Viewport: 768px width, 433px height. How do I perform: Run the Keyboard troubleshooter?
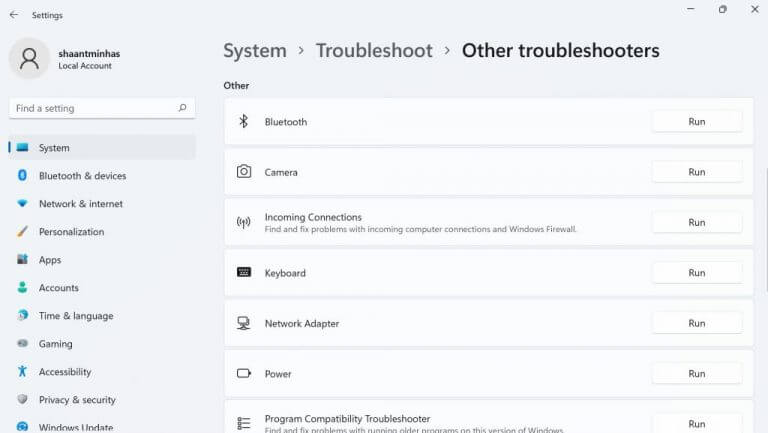(x=696, y=273)
